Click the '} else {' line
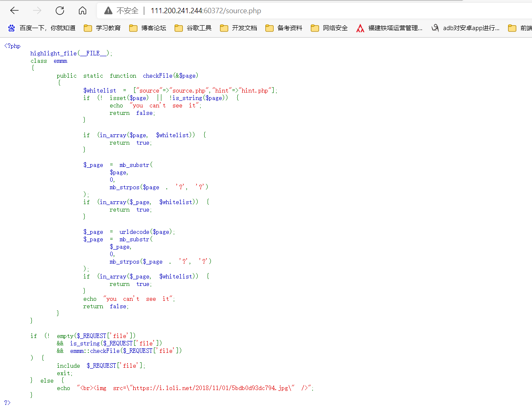The height and width of the screenshot is (407, 532). (47, 381)
